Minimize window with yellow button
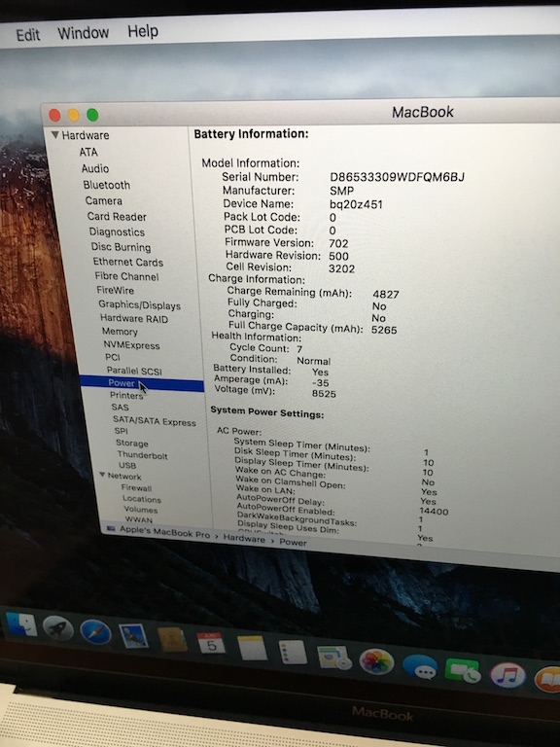Image resolution: width=560 pixels, height=747 pixels. [x=73, y=115]
